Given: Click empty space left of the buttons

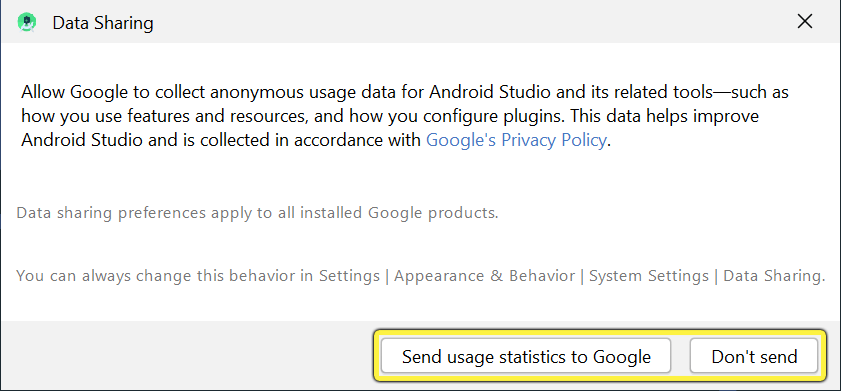Looking at the screenshot, I should pyautogui.click(x=188, y=356).
